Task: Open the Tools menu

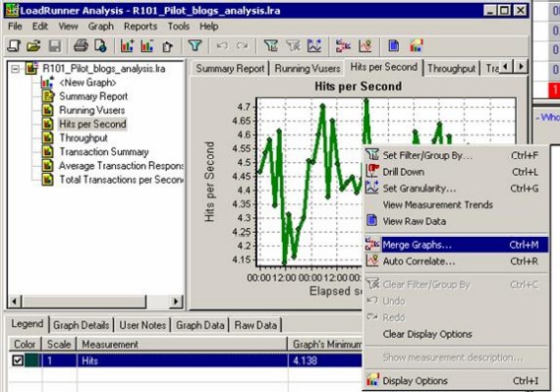Action: click(x=179, y=27)
